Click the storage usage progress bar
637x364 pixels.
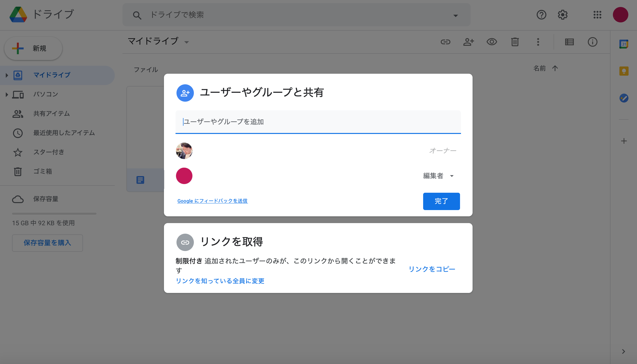click(x=54, y=213)
